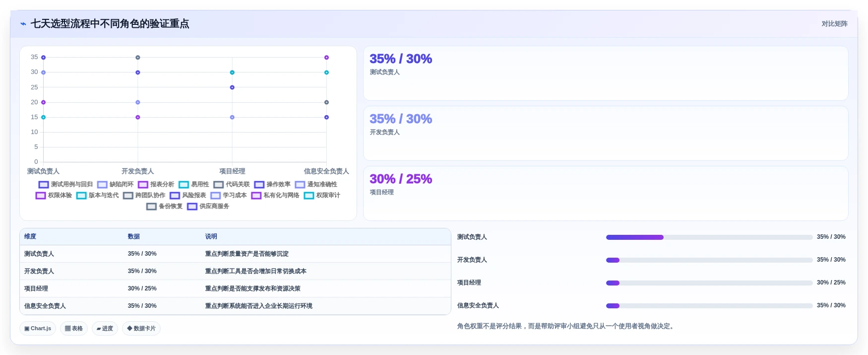The image size is (868, 355).
Task: Hide the 易用性 series via its legend
Action: tap(193, 184)
